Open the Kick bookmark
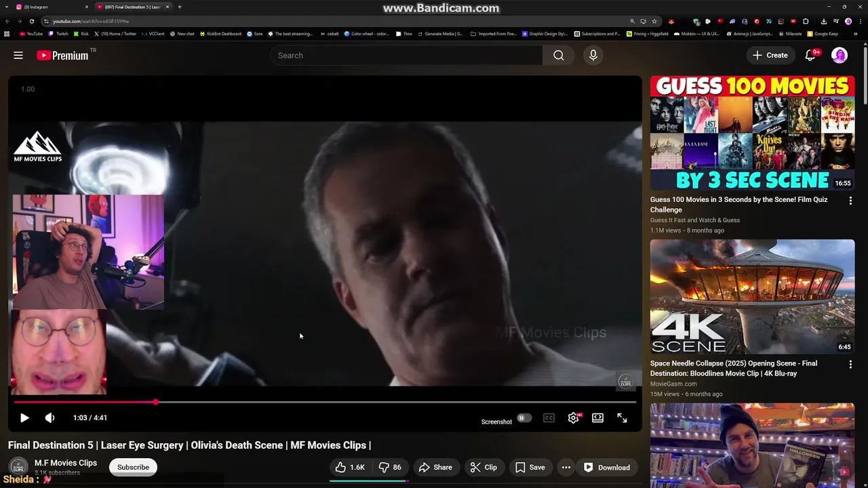The image size is (868, 488). click(x=81, y=33)
